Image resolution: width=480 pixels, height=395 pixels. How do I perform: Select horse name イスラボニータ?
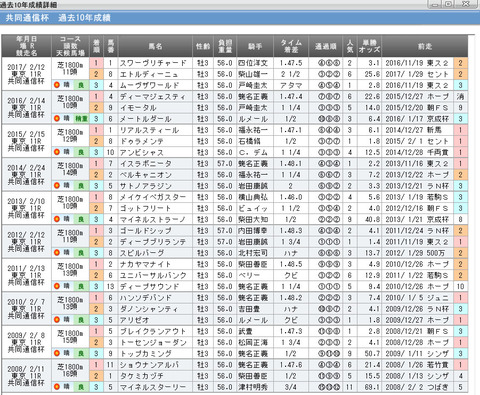click(x=146, y=163)
